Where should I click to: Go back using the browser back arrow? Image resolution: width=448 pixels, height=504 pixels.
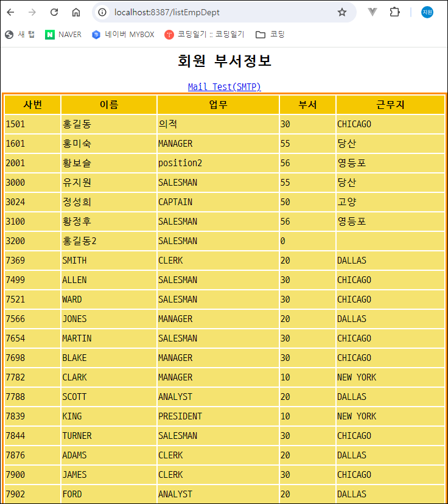tap(10, 12)
